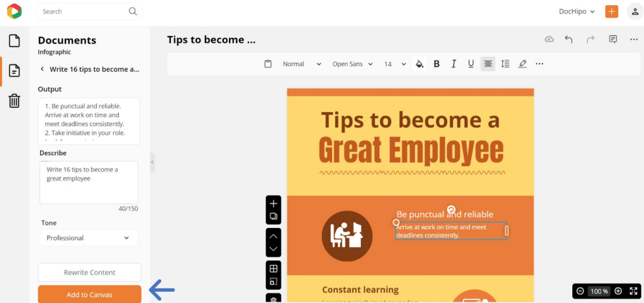Toggle italic formatting

coord(453,64)
